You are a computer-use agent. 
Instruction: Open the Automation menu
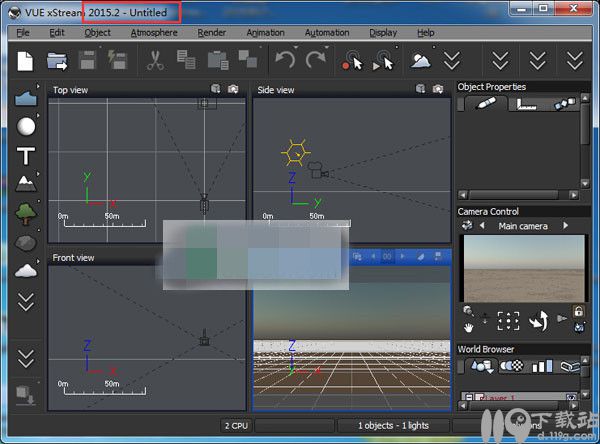327,33
